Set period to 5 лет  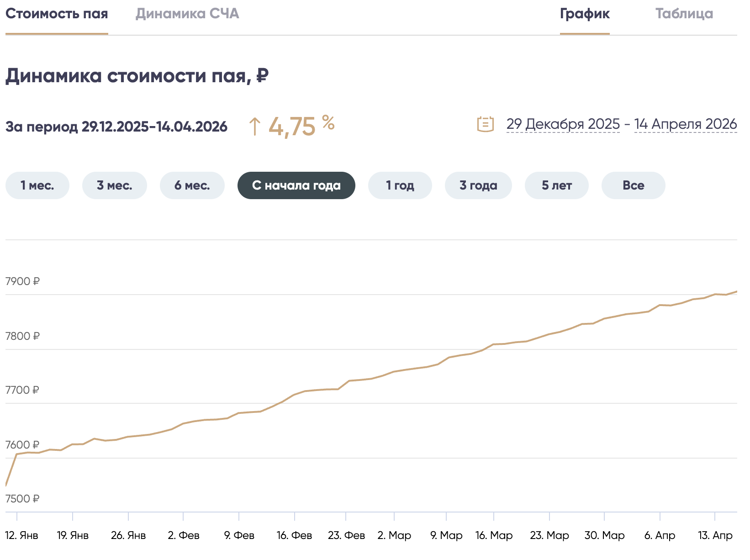[556, 185]
